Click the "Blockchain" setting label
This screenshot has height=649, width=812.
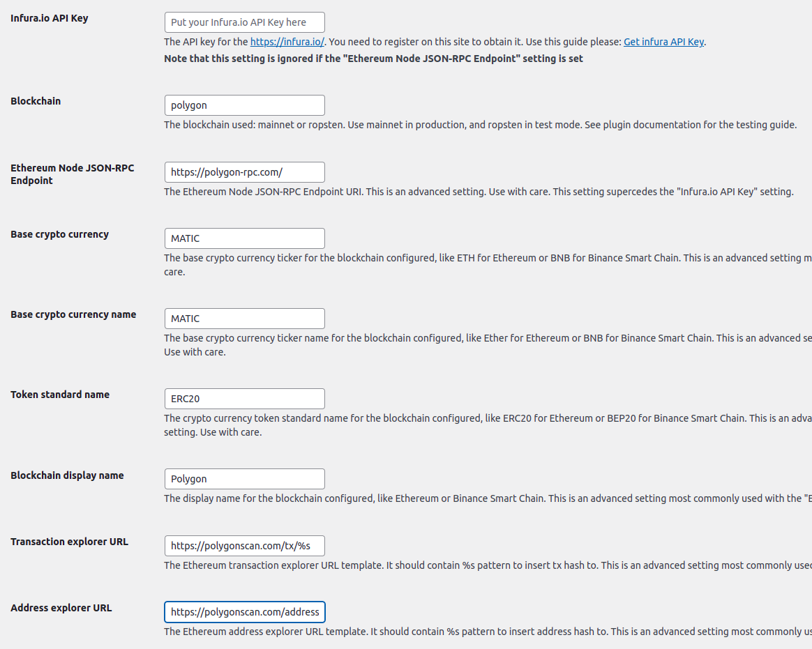click(x=36, y=101)
